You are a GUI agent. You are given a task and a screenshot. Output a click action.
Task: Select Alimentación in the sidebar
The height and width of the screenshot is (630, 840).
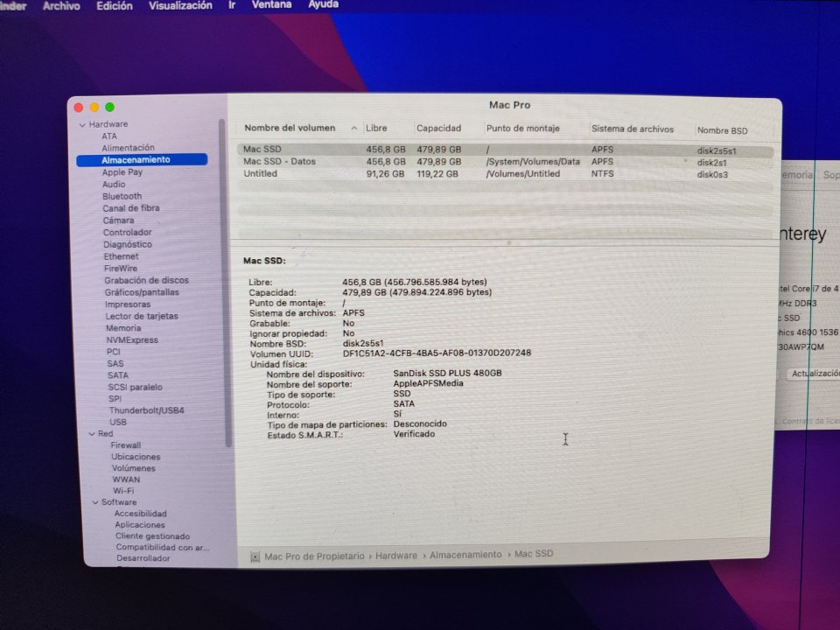128,148
